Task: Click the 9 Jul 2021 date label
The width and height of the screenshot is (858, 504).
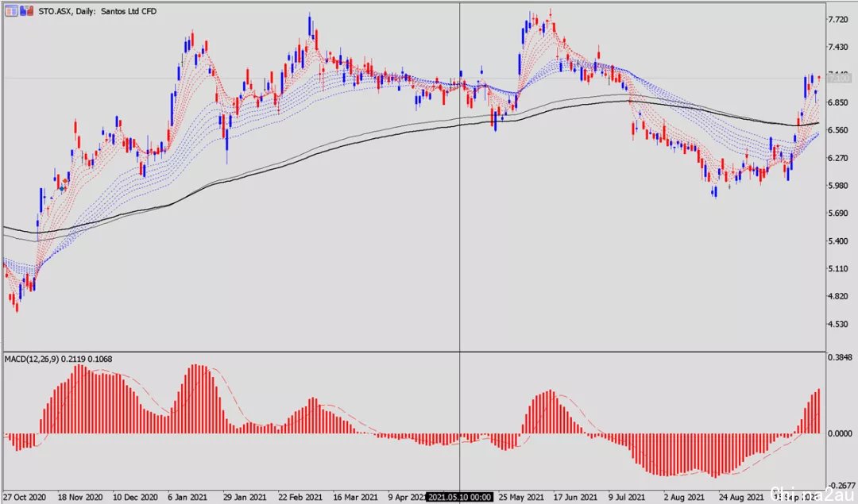Action: point(627,497)
